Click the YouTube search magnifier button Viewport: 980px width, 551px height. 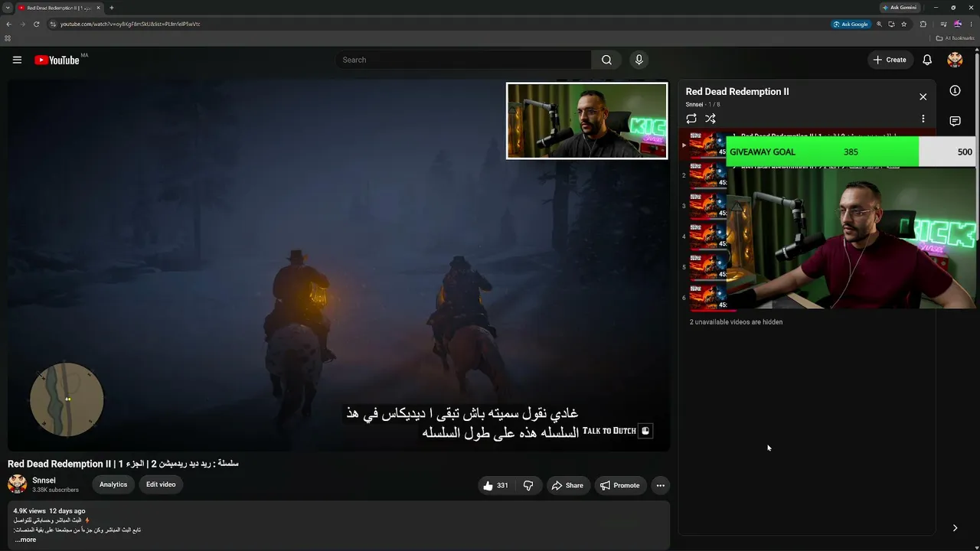[x=606, y=60]
